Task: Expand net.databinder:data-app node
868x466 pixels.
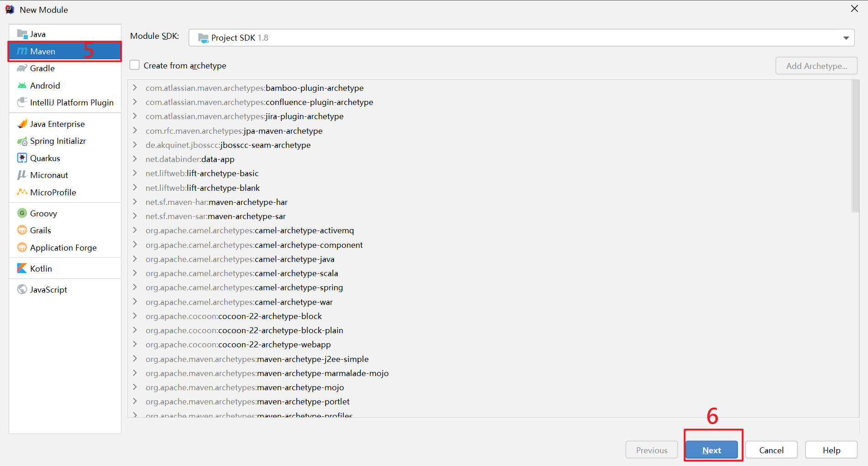Action: click(135, 159)
